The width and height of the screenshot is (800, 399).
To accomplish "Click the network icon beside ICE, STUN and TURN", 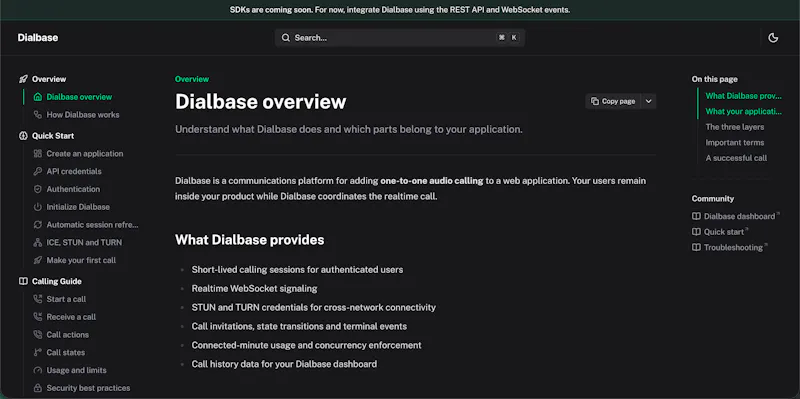I will click(x=38, y=242).
